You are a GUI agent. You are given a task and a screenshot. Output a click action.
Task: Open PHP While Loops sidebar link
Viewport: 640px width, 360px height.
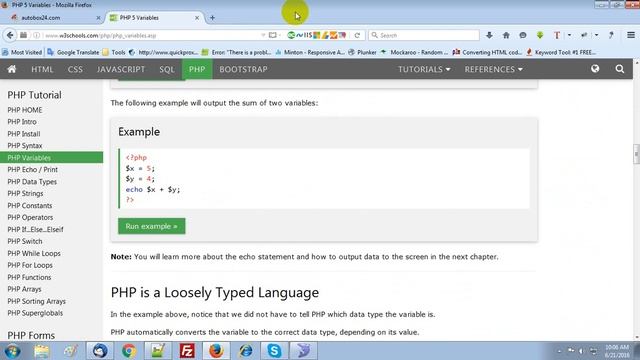pos(34,253)
